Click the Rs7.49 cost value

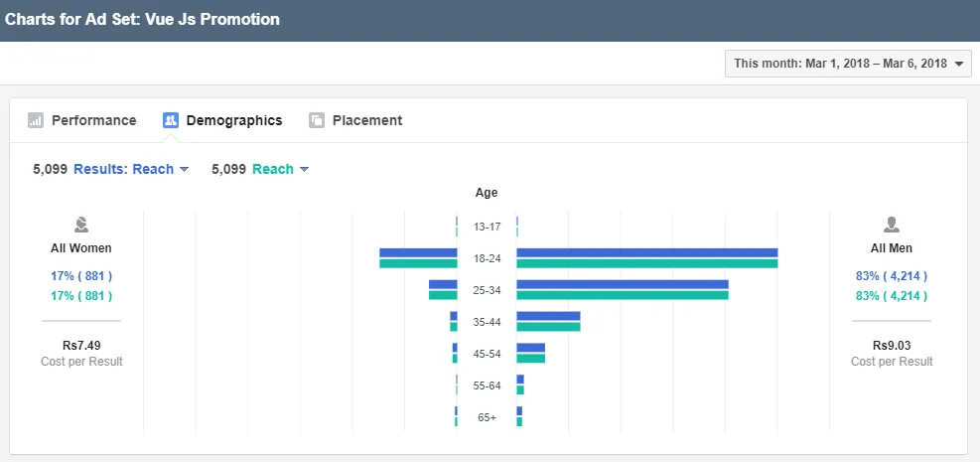[x=81, y=345]
